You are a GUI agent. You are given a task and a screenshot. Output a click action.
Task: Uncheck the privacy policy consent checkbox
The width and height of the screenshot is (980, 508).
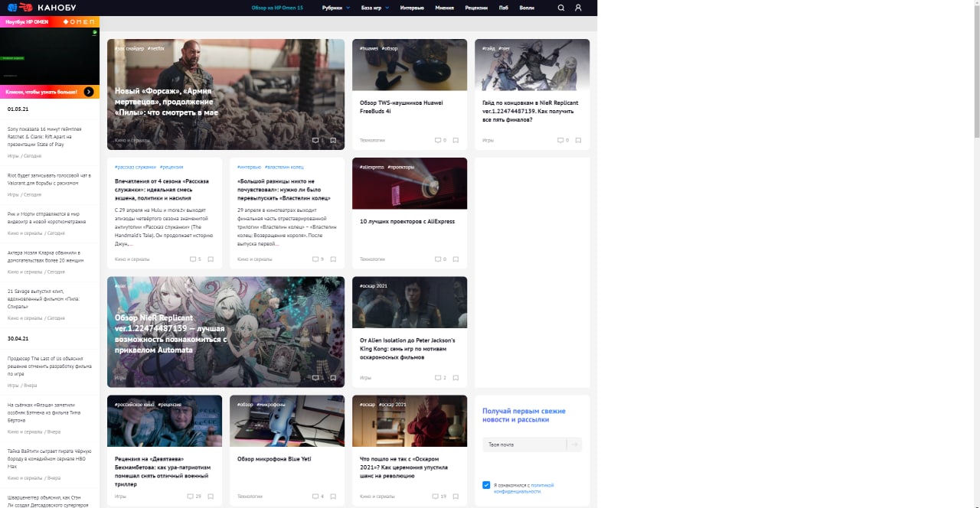pos(486,485)
